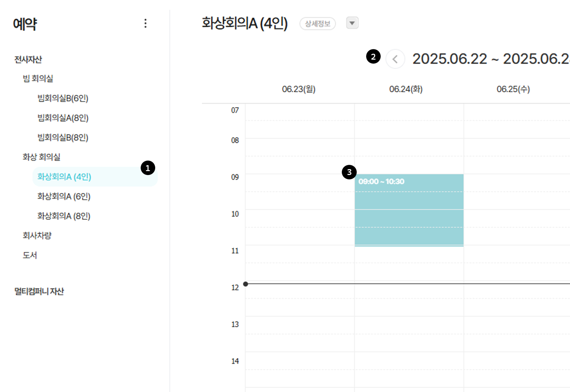Open dropdown arrow next to 상세정보
570x392 pixels.
pos(352,23)
